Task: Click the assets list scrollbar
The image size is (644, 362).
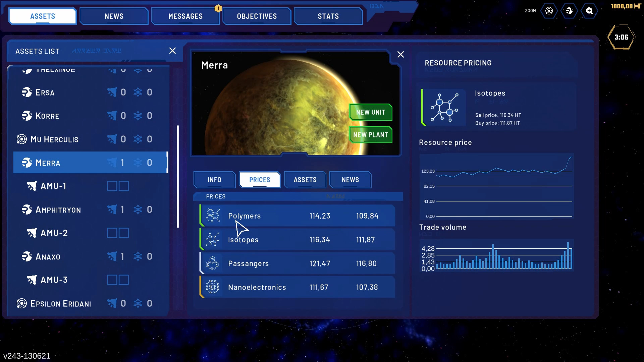Action: tap(178, 177)
